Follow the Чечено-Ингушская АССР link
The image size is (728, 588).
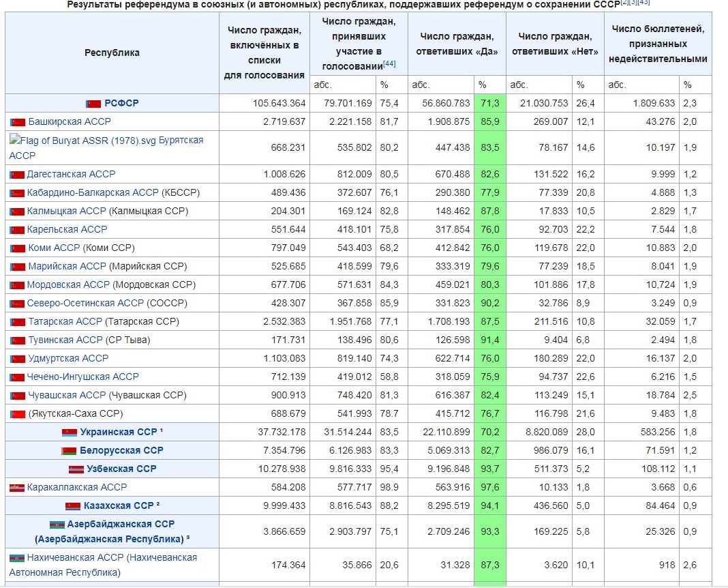(x=82, y=377)
